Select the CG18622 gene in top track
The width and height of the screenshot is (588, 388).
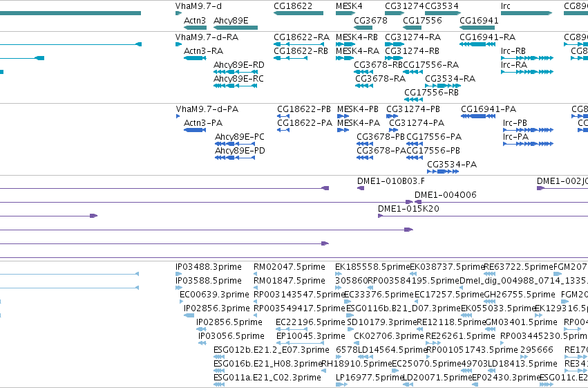point(298,13)
